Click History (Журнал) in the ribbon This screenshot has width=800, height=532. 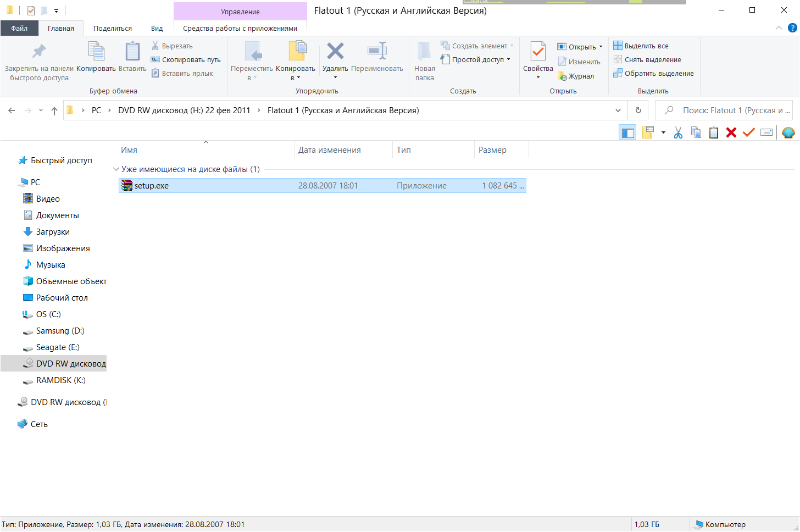pyautogui.click(x=576, y=76)
